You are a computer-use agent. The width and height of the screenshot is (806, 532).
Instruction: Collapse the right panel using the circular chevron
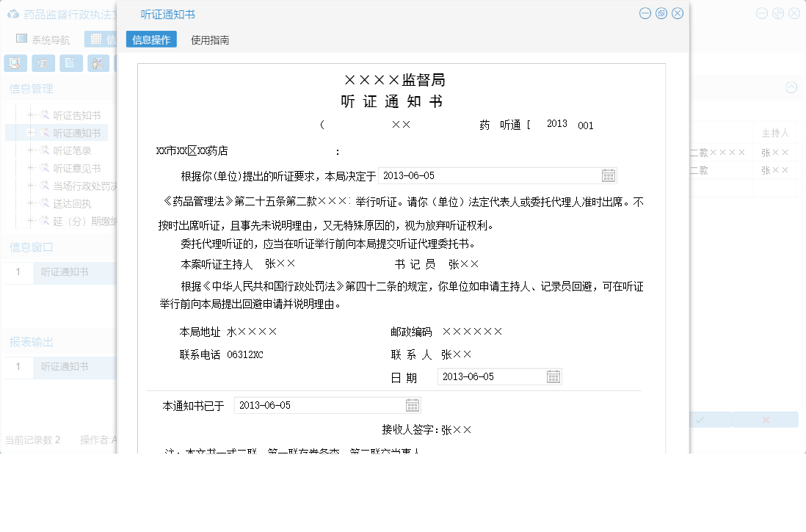[791, 87]
